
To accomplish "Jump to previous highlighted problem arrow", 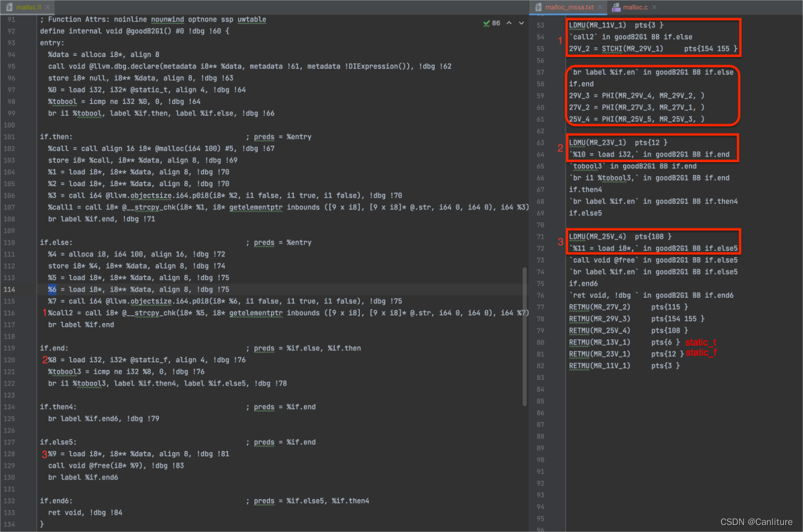I will [510, 23].
